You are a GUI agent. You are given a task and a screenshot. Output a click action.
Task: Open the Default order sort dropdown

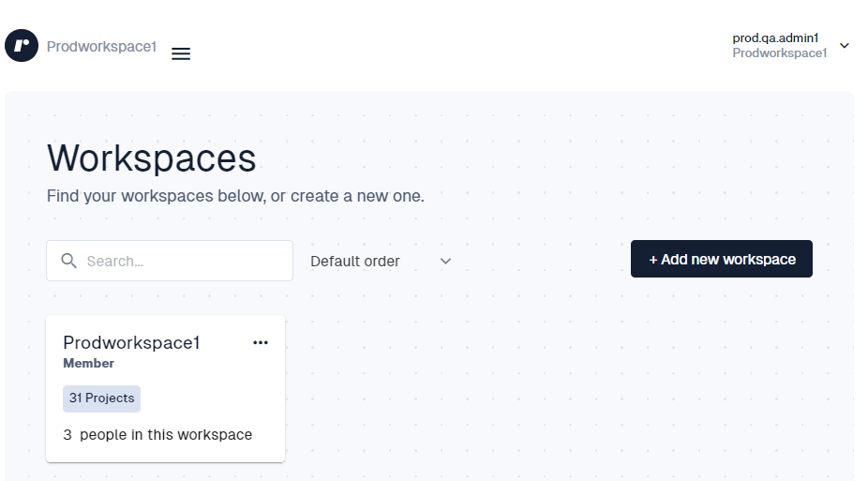click(381, 262)
